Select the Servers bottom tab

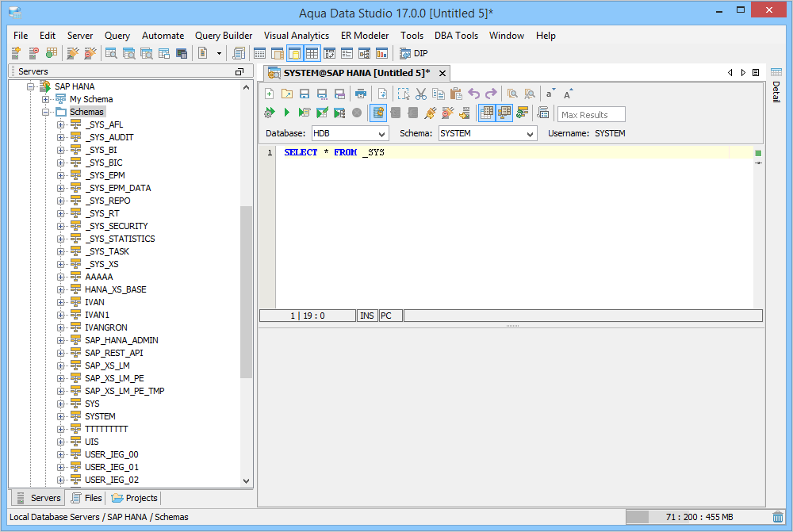point(38,498)
